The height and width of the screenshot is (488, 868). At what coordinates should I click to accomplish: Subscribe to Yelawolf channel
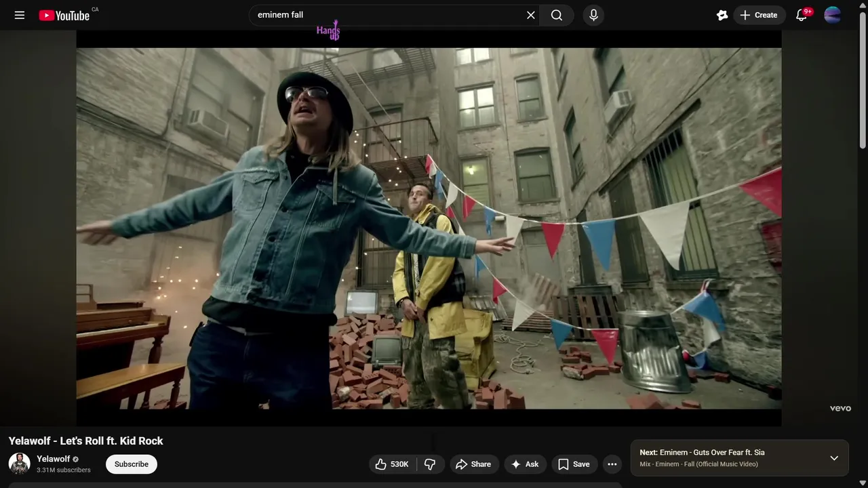coord(132,464)
